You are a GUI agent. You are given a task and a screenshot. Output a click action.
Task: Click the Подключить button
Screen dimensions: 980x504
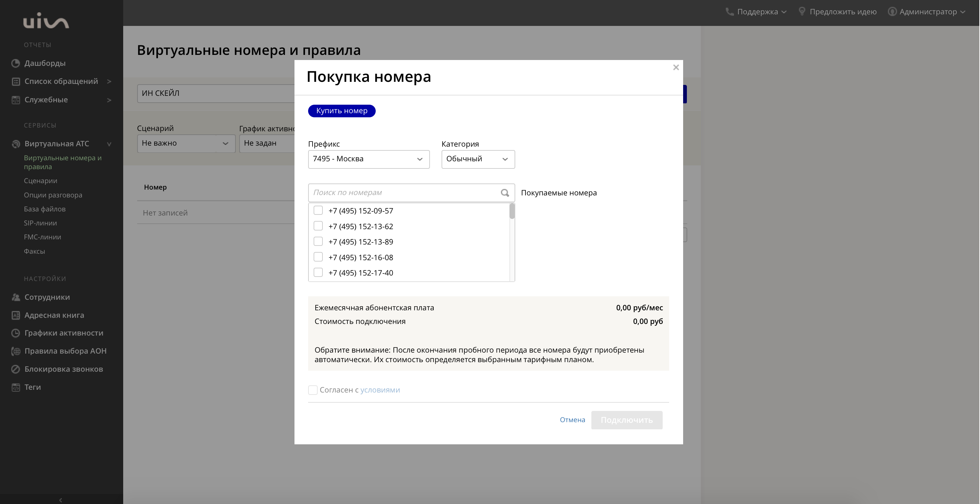[x=626, y=420]
